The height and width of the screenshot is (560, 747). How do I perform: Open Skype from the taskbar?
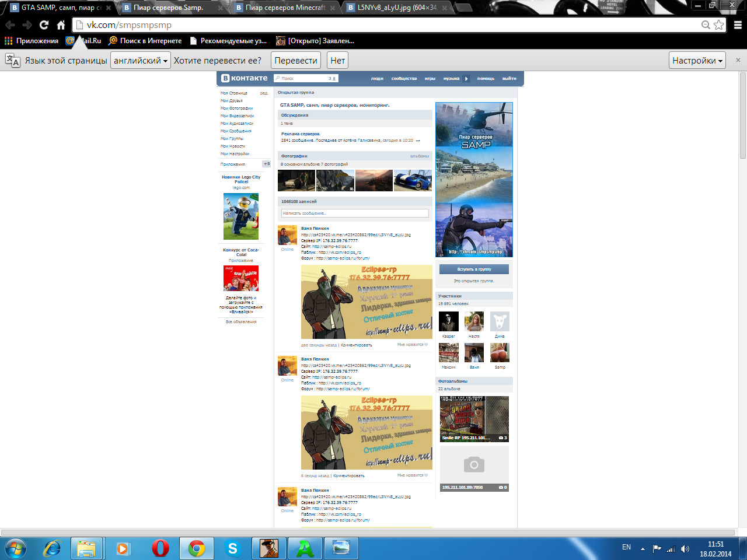click(x=232, y=549)
